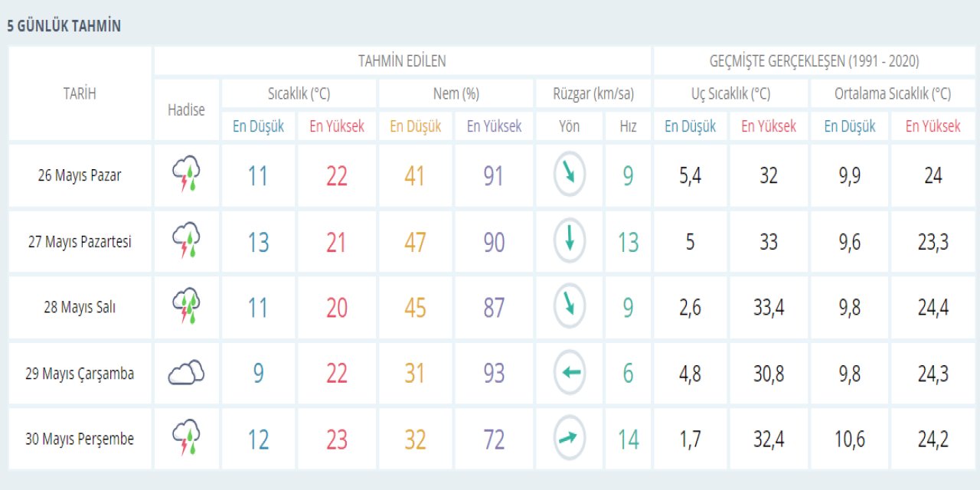Screen dimensions: 980x490
Task: Open the GEÇMİŞTE GERÇEKLEŞEN (1991-2020) section
Action: click(815, 61)
